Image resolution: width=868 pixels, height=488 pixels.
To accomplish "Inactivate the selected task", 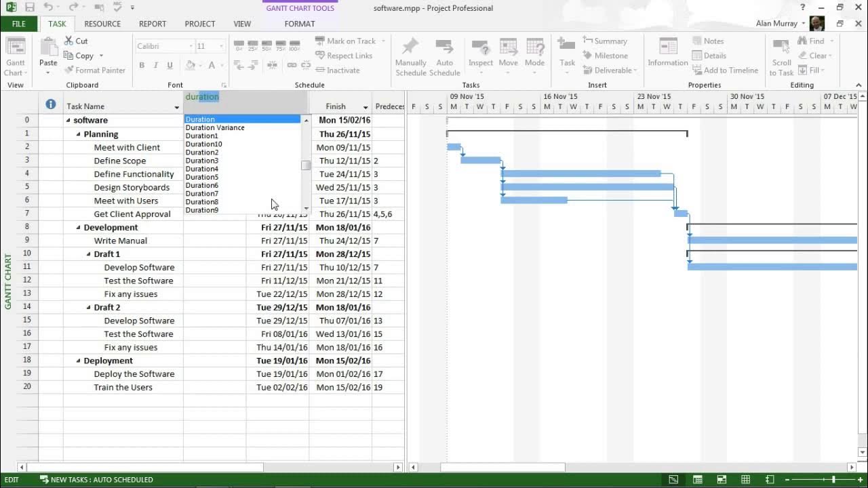I will click(x=342, y=70).
